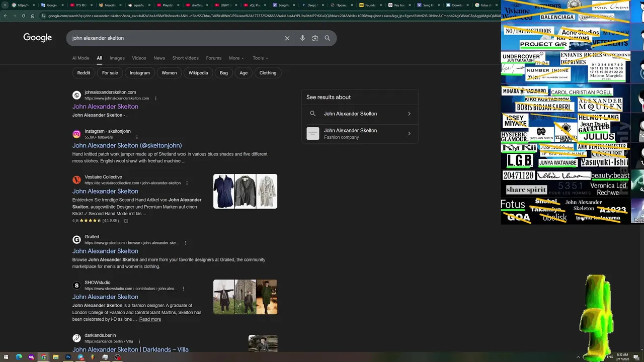644x362 pixels.
Task: Filter results by the Age chip
Action: tap(244, 73)
